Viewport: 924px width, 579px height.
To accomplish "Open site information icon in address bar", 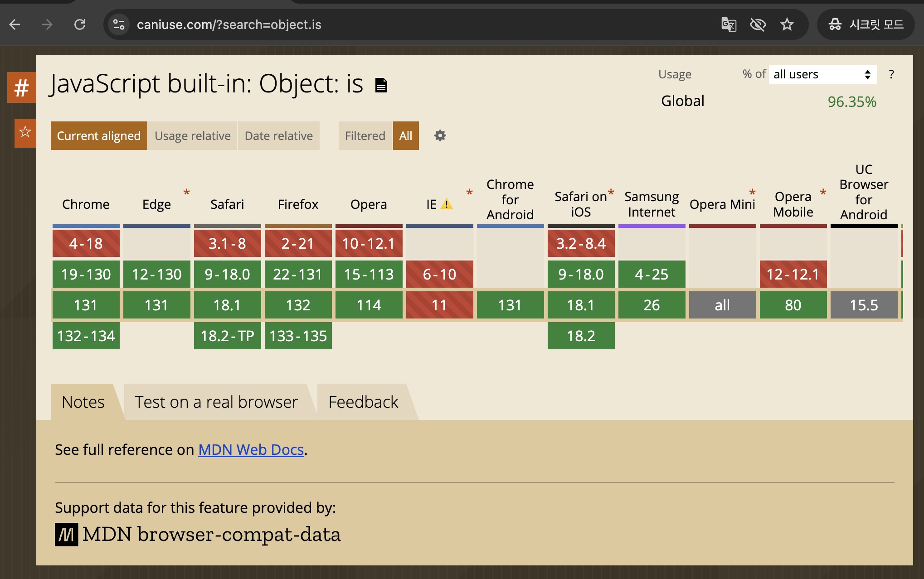I will pos(119,24).
